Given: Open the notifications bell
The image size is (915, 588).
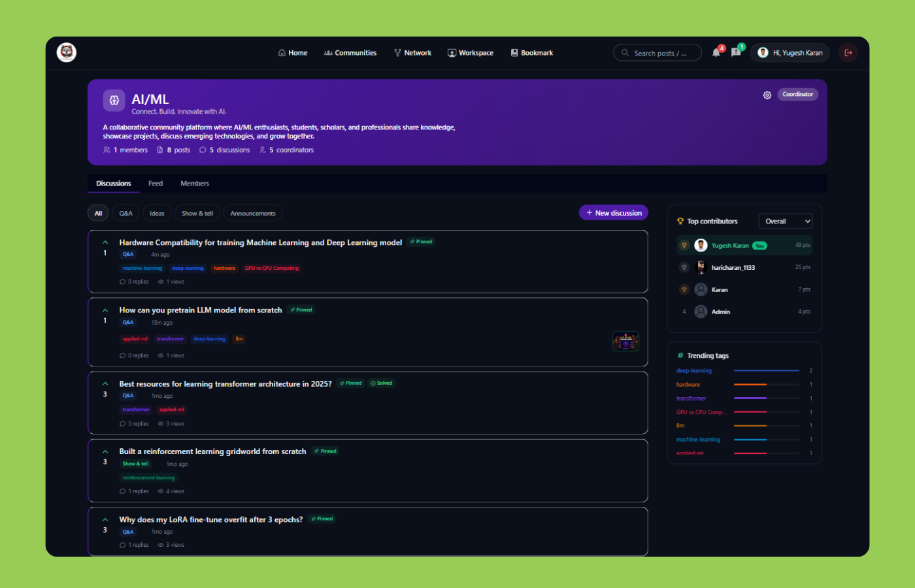Looking at the screenshot, I should [716, 53].
